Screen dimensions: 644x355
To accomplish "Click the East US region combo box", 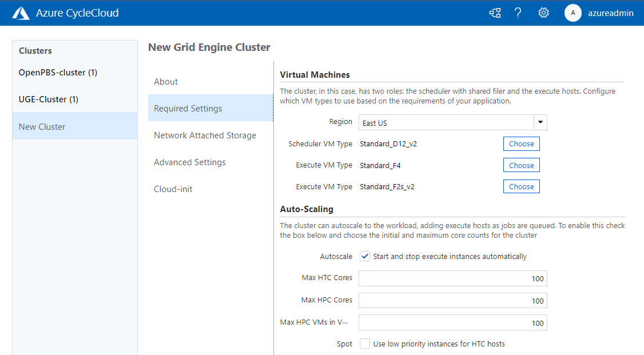I will coord(446,122).
